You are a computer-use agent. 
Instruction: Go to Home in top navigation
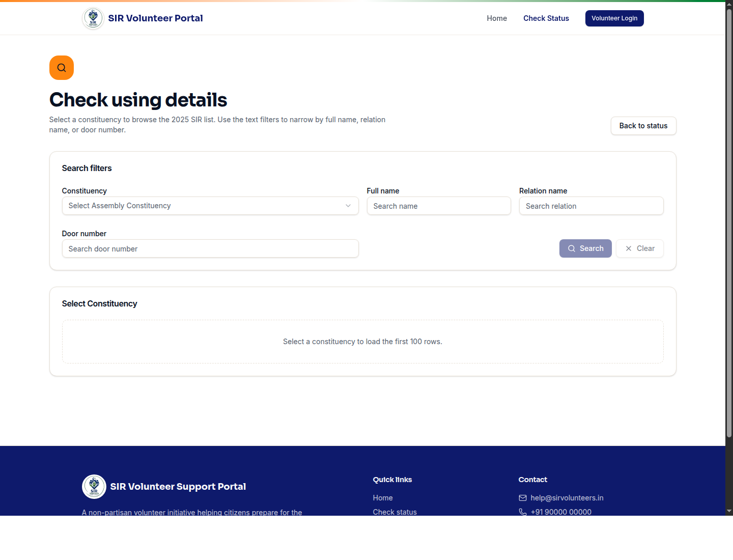(497, 18)
